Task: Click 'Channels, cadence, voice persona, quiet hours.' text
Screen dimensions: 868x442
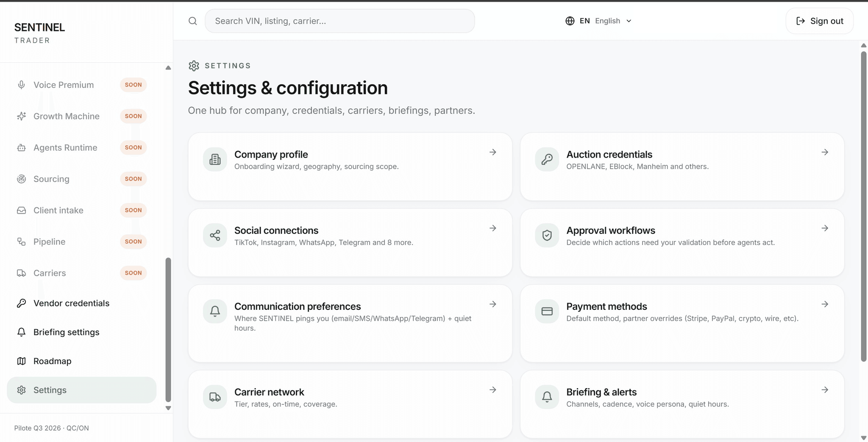Action: [648, 404]
